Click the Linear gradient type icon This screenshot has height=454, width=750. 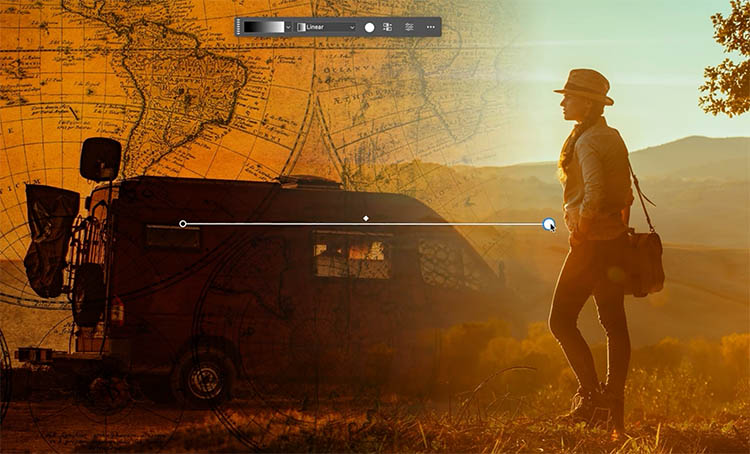tap(302, 27)
